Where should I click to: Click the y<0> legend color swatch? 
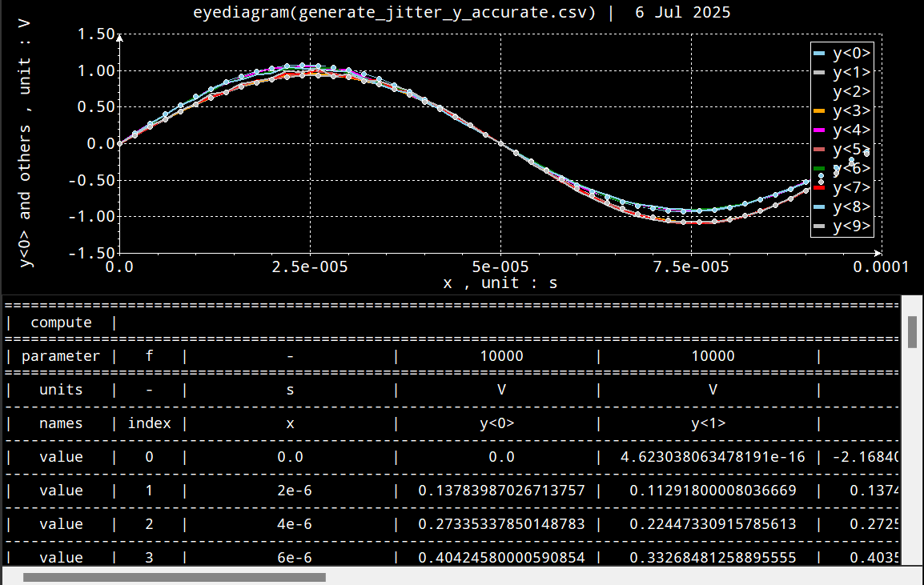pyautogui.click(x=819, y=54)
